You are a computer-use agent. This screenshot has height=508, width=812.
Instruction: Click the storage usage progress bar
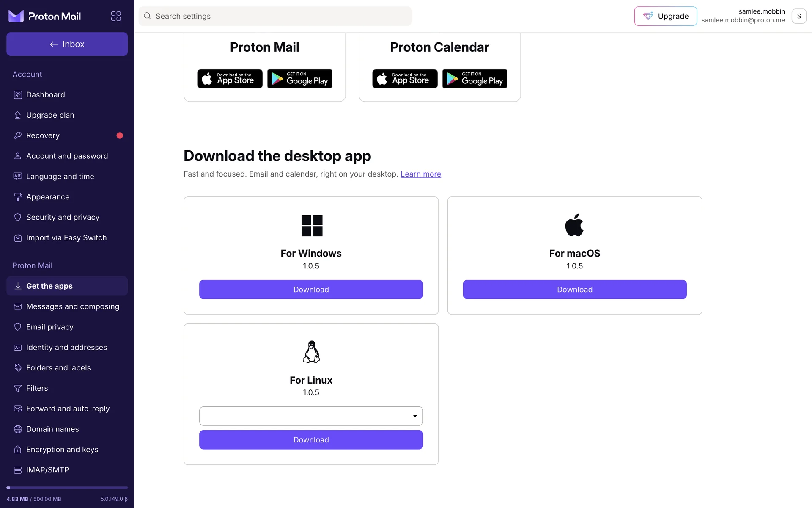[x=67, y=488]
